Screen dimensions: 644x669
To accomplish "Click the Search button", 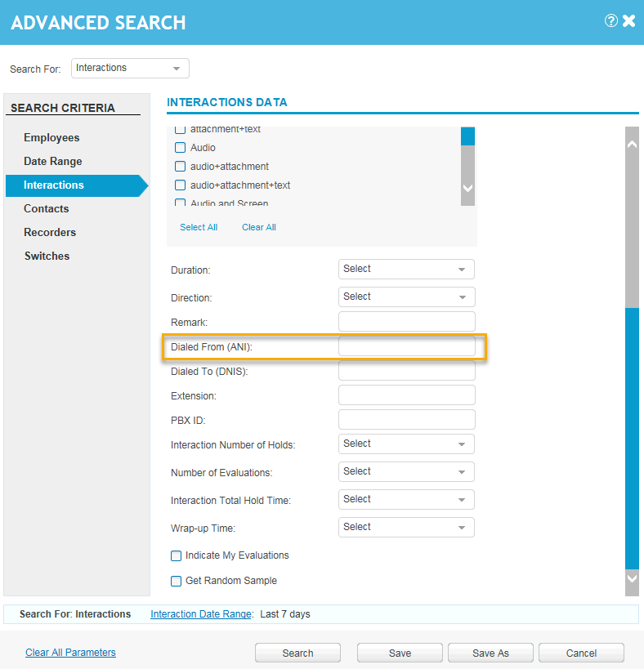I will click(x=297, y=653).
